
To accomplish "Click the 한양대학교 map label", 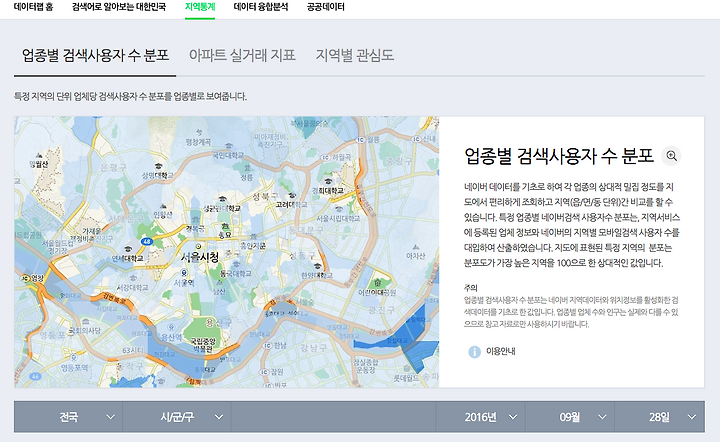I will [317, 275].
